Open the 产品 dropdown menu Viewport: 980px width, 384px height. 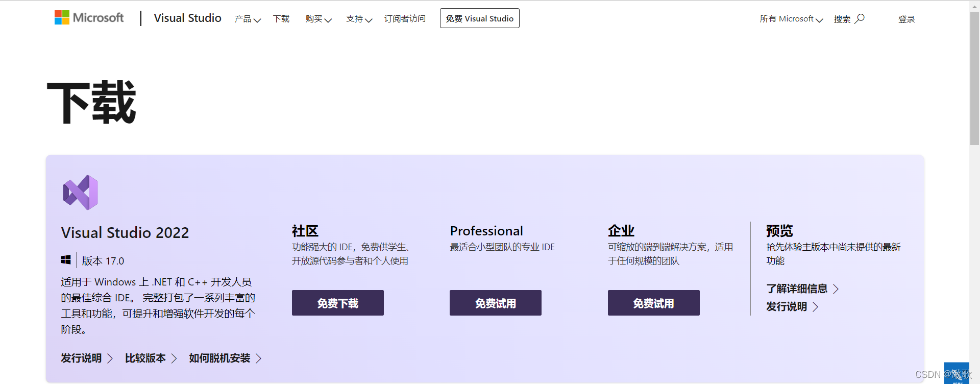click(248, 19)
